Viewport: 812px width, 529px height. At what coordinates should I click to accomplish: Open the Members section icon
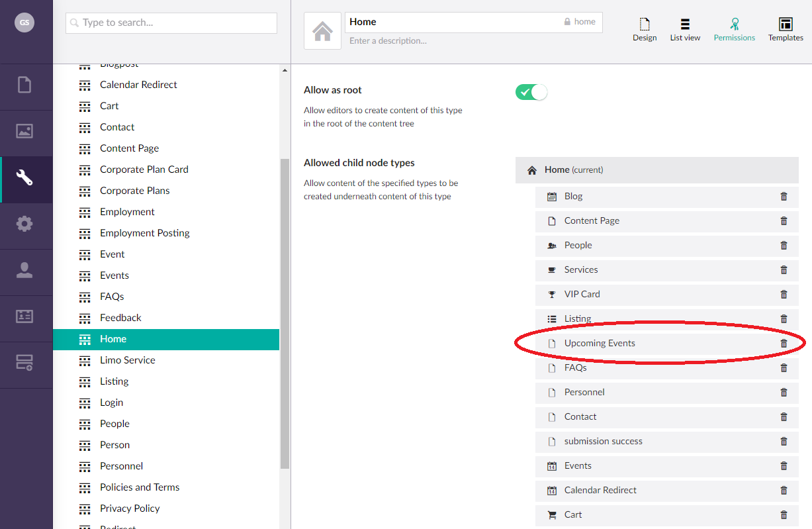24,316
